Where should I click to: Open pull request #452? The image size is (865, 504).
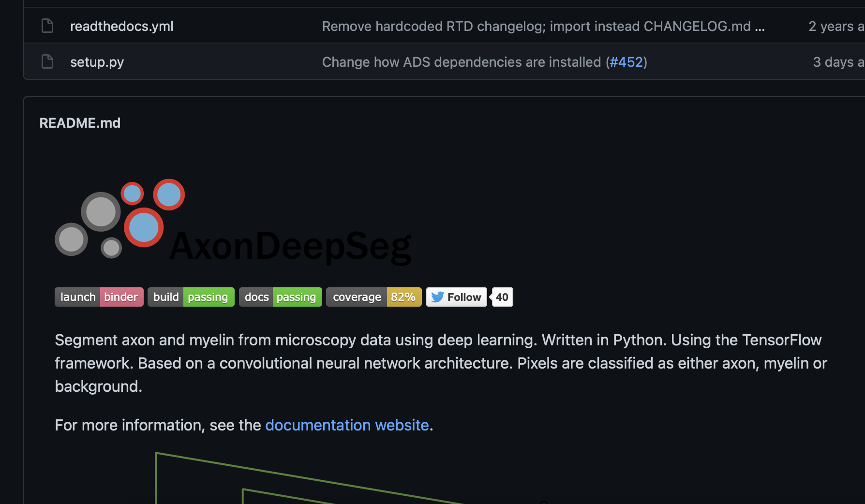627,61
